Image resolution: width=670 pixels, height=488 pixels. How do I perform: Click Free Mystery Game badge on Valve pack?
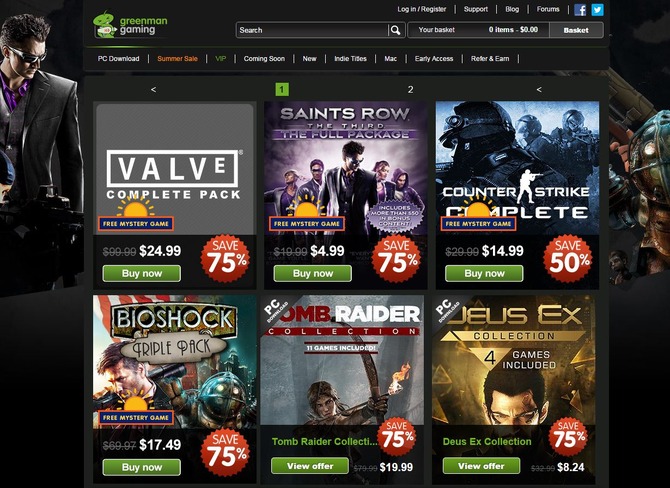[x=136, y=223]
